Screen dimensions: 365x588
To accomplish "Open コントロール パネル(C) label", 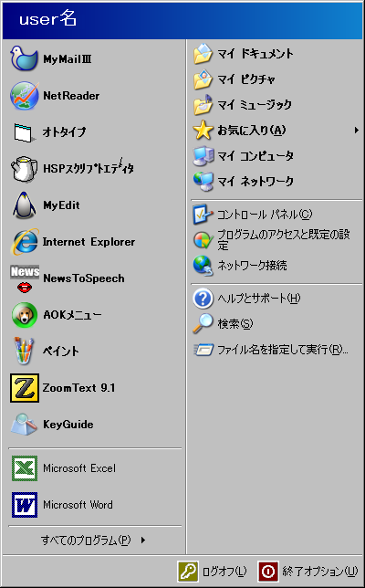I will [265, 215].
